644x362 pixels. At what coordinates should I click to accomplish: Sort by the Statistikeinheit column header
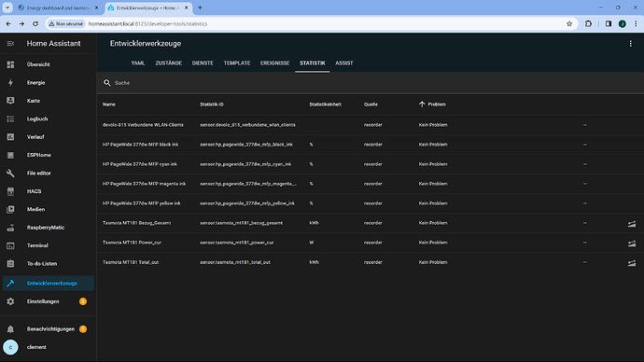(326, 104)
